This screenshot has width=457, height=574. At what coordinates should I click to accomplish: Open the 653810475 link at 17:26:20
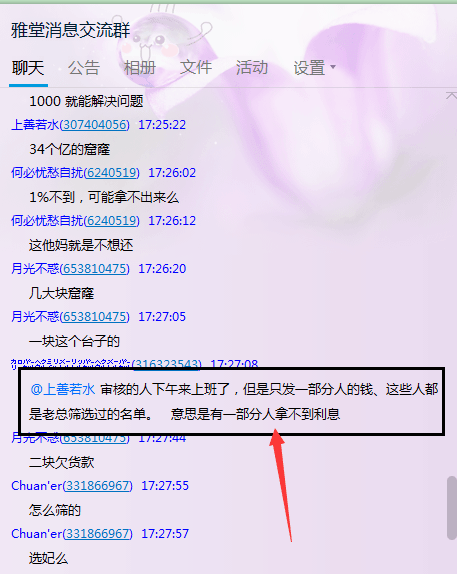pos(95,269)
